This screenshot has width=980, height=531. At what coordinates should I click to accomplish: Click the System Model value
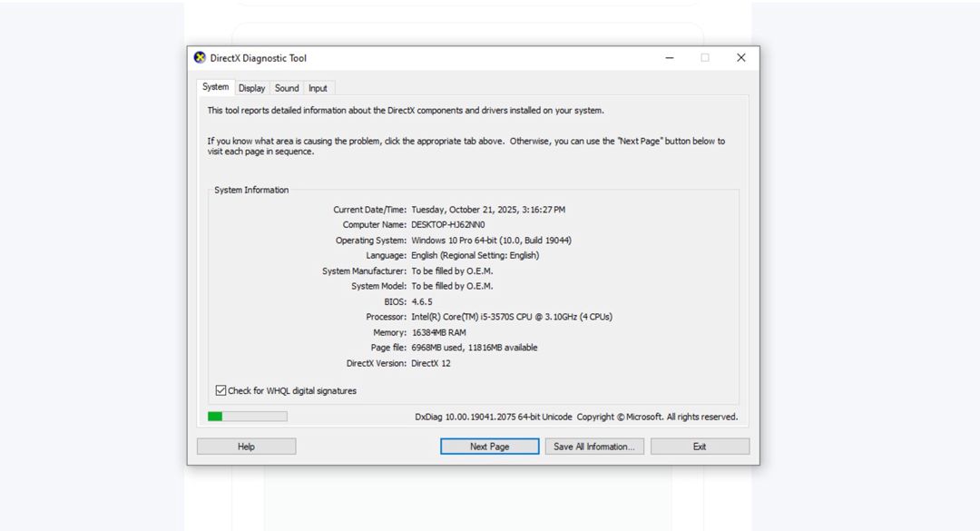(452, 287)
